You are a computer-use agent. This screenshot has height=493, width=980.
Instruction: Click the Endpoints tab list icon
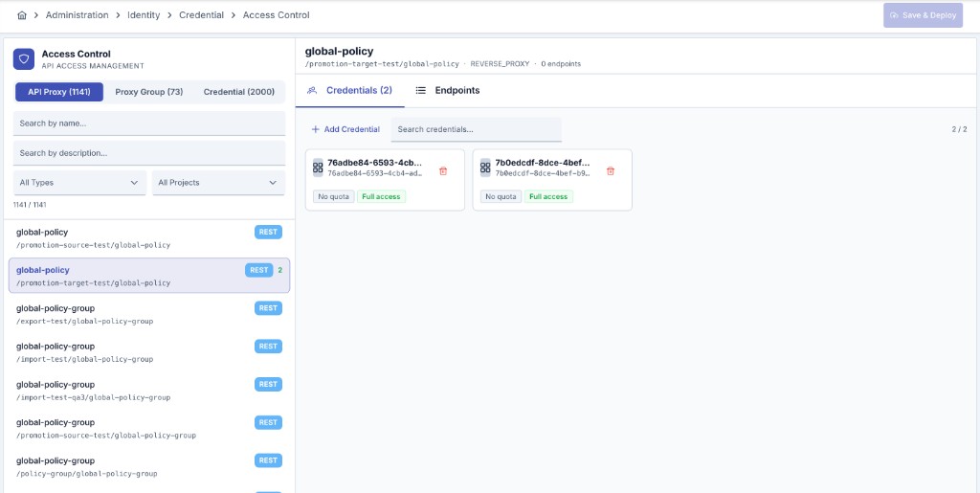(x=421, y=91)
